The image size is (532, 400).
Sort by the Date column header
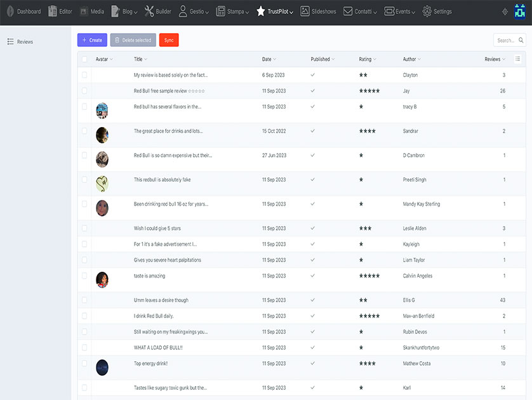(269, 59)
